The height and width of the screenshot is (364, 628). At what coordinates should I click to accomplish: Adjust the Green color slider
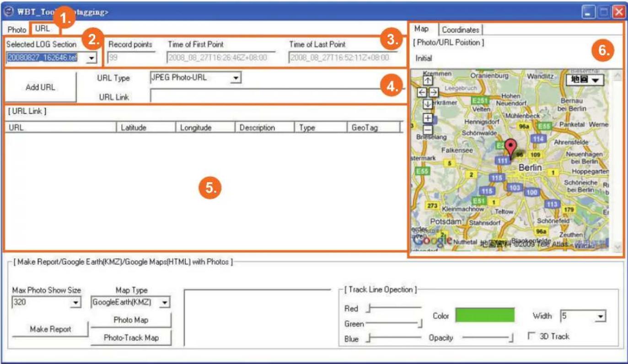(x=394, y=324)
